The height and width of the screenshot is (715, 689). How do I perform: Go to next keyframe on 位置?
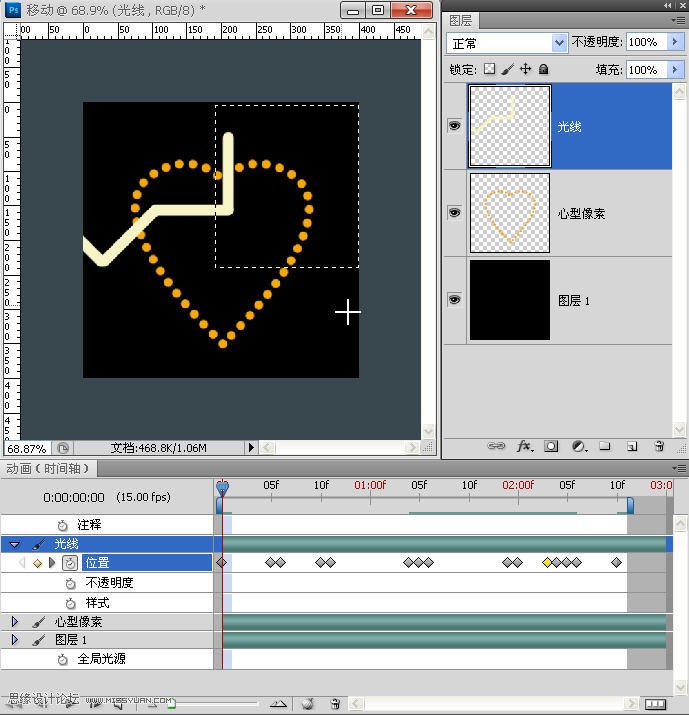point(52,563)
